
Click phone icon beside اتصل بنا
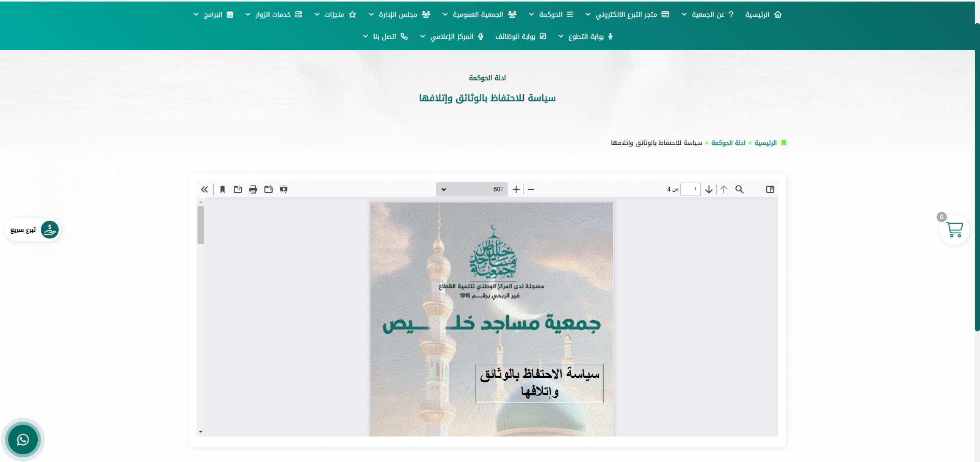pos(404,37)
